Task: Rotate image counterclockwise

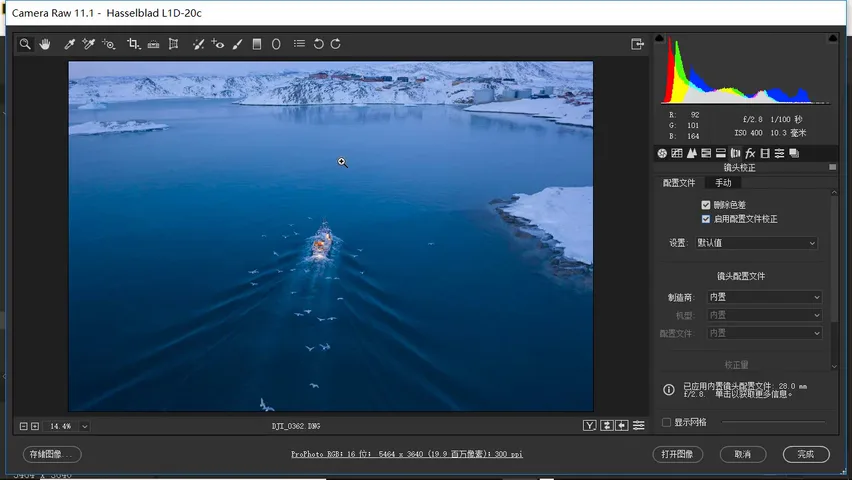Action: (x=318, y=44)
